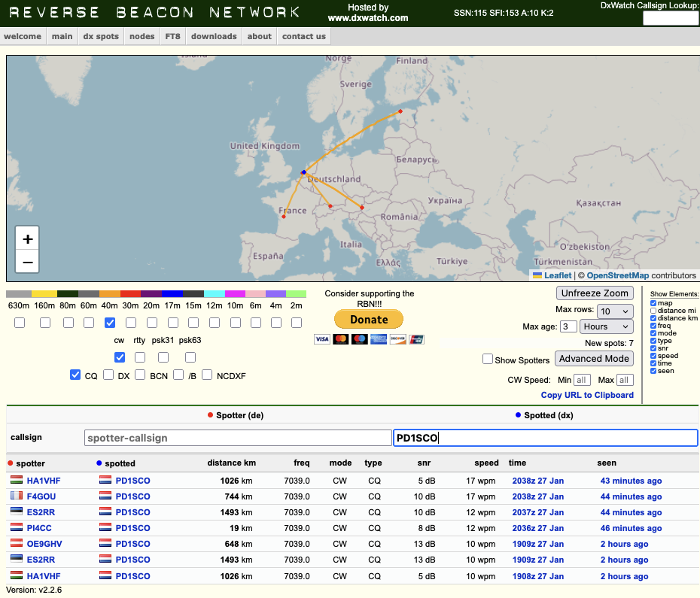Click the red spotter marker in Estonia
Image resolution: width=700 pixels, height=598 pixels.
coord(400,111)
